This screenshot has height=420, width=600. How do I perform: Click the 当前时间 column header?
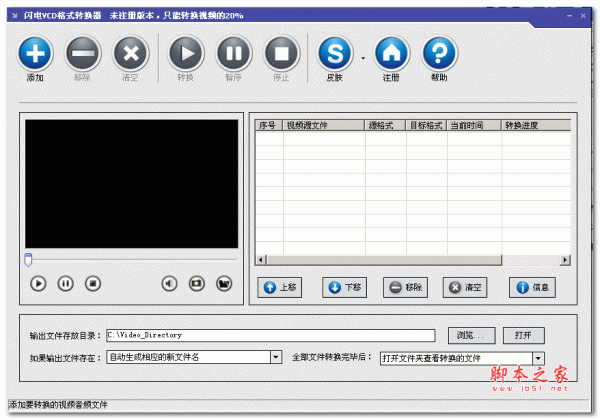[x=474, y=125]
